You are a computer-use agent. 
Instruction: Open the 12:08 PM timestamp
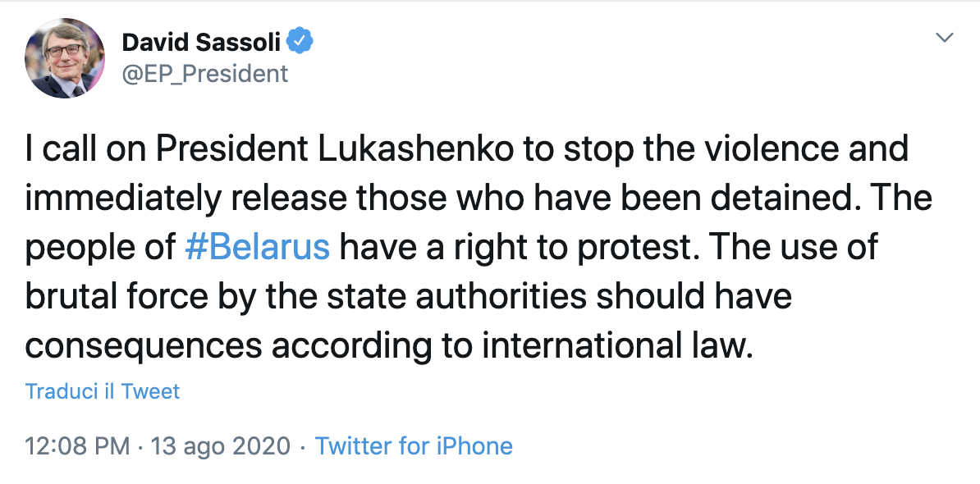77,446
